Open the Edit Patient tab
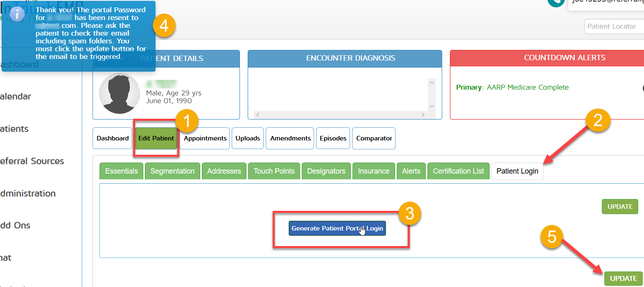 (156, 138)
